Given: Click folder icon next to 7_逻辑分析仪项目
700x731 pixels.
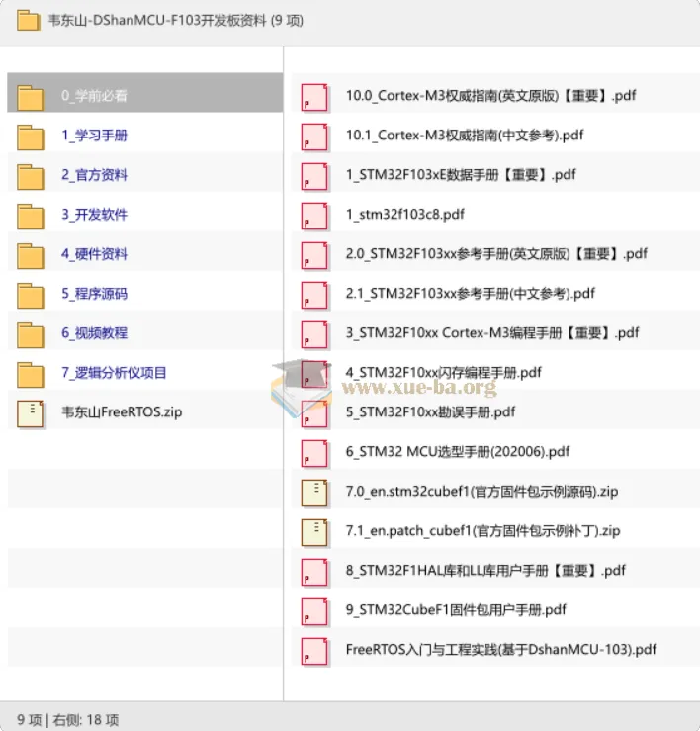Looking at the screenshot, I should [31, 375].
